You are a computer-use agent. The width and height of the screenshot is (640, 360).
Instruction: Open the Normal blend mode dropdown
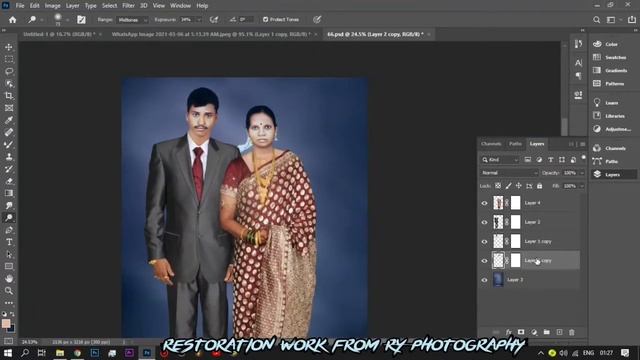[509, 173]
